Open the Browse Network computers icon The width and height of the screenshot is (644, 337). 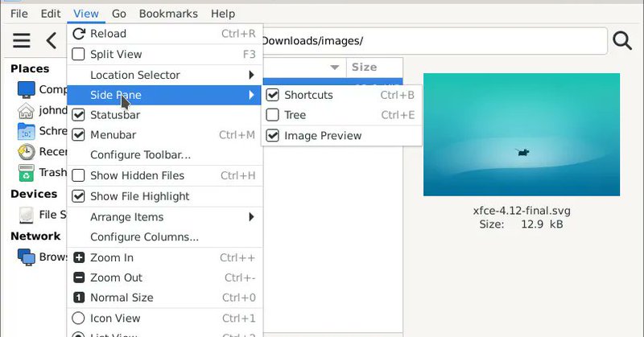coord(27,257)
